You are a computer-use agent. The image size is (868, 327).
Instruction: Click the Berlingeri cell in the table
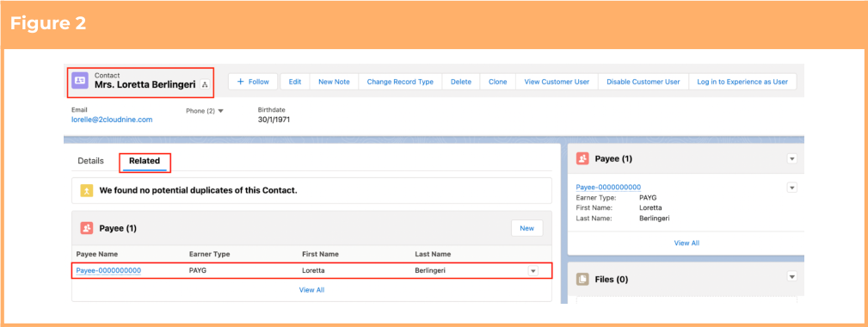[x=430, y=270]
